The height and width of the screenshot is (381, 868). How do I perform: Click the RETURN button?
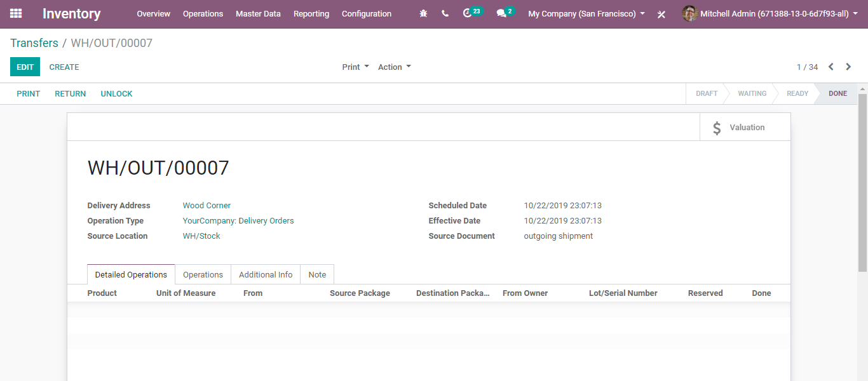tap(71, 93)
